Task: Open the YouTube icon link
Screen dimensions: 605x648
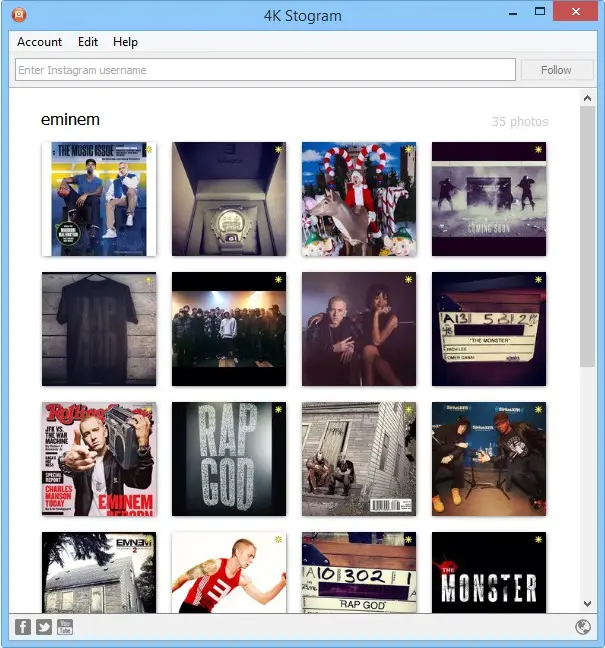Action: click(x=65, y=627)
